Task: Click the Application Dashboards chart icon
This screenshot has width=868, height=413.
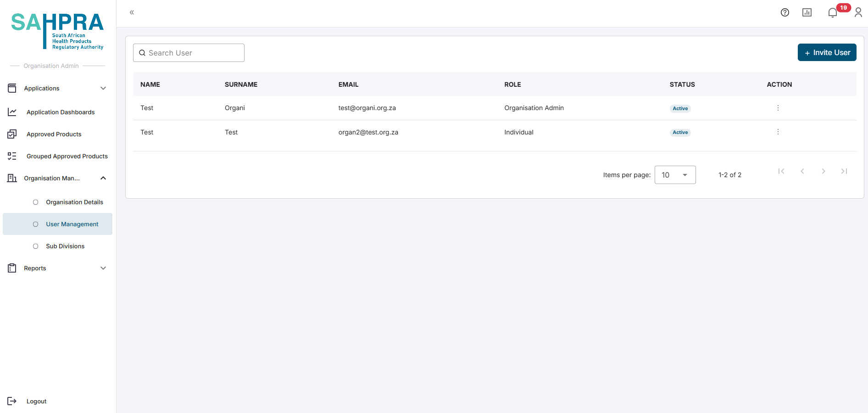Action: coord(12,112)
